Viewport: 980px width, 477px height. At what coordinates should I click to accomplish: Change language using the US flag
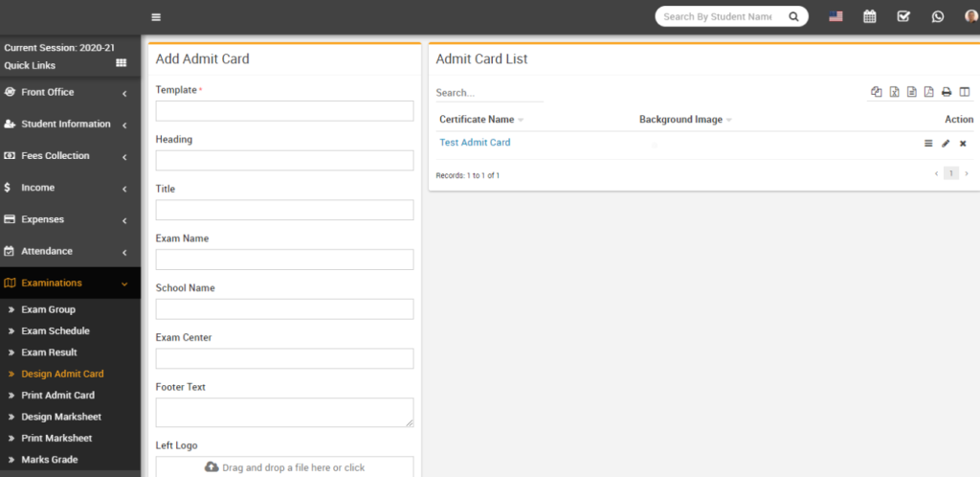[x=835, y=16]
